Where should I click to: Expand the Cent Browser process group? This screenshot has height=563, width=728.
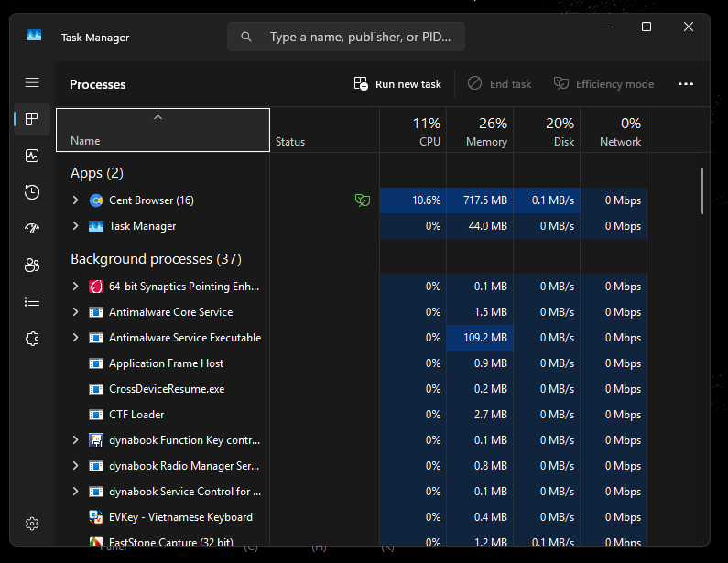tap(75, 200)
